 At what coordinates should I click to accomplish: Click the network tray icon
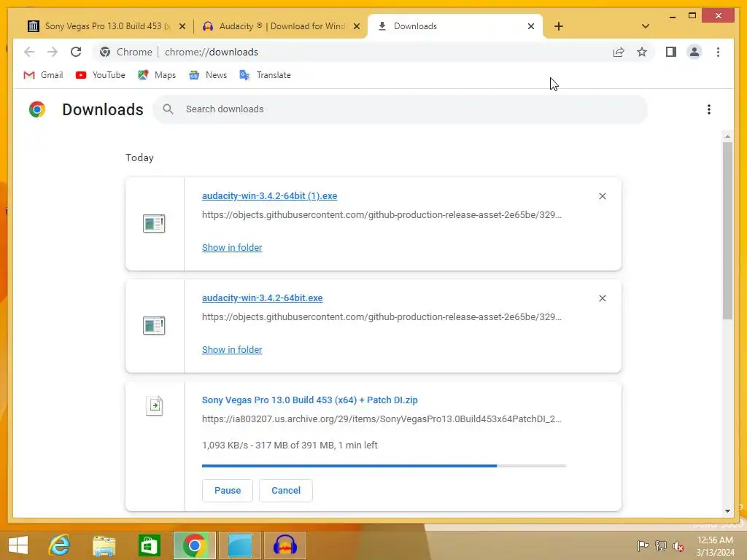661,546
